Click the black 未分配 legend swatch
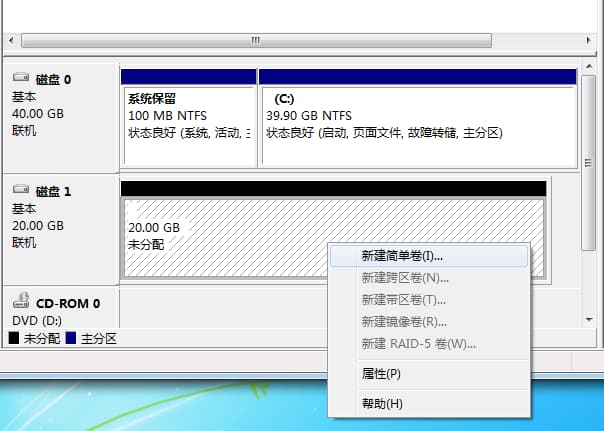604x431 pixels. pyautogui.click(x=14, y=339)
